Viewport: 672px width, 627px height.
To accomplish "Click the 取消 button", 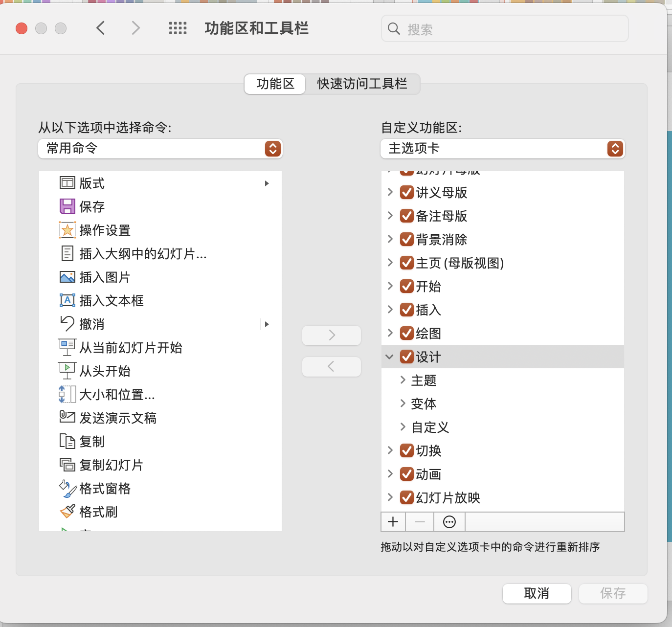I will pos(537,593).
